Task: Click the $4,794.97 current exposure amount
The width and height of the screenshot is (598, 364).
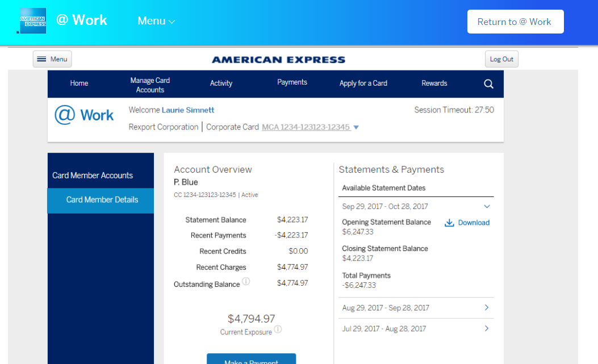Action: coord(252,319)
